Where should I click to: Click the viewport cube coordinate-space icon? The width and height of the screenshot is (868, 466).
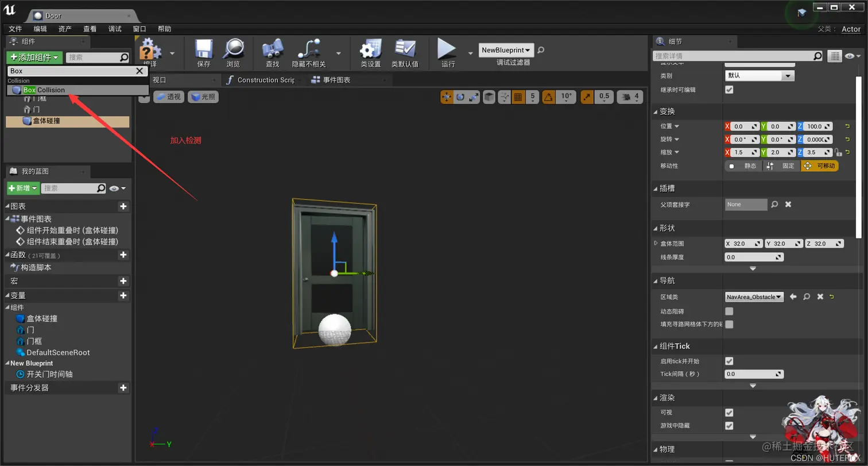pyautogui.click(x=489, y=97)
